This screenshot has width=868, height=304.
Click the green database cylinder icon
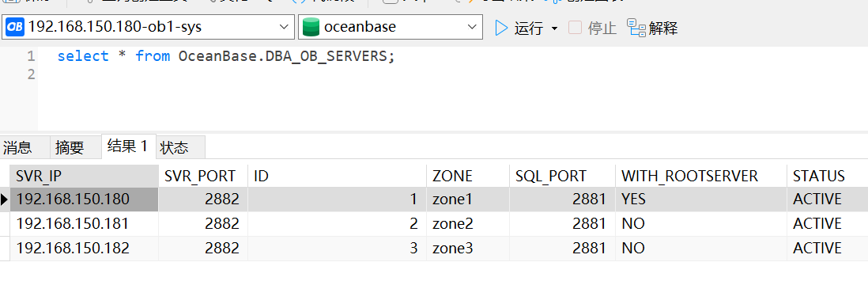tap(311, 27)
